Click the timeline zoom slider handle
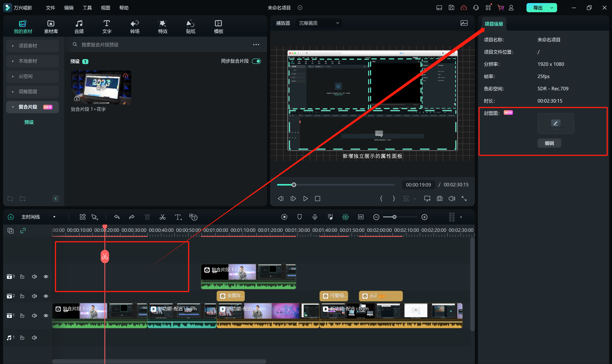This screenshot has height=364, width=612. pos(394,217)
